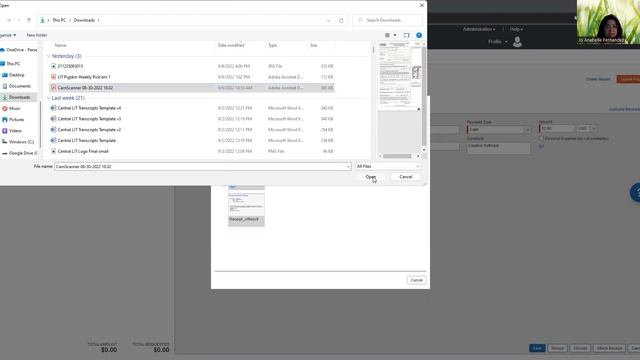Click the Comment text box
Viewport: 640px width, 360px height.
pyautogui.click(x=498, y=148)
